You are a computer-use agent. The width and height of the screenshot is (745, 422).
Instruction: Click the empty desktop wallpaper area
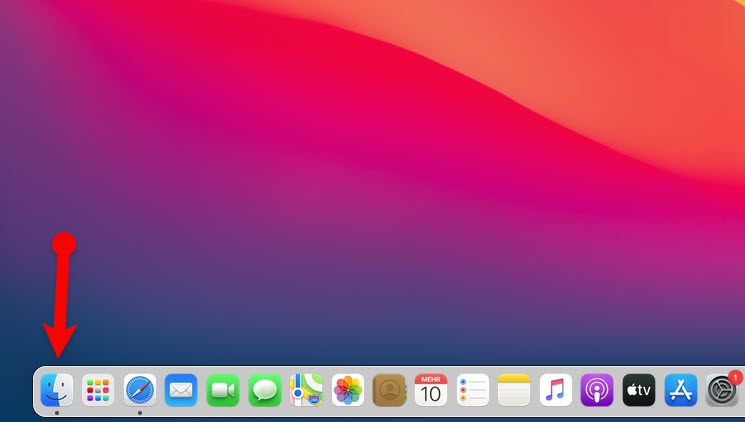[x=400, y=200]
